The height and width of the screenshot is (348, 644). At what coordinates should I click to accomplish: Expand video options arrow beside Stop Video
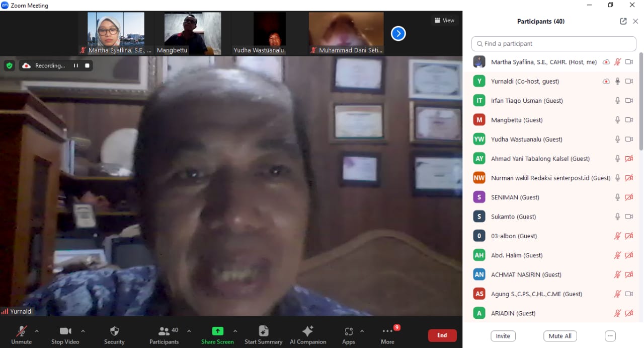[x=83, y=331]
